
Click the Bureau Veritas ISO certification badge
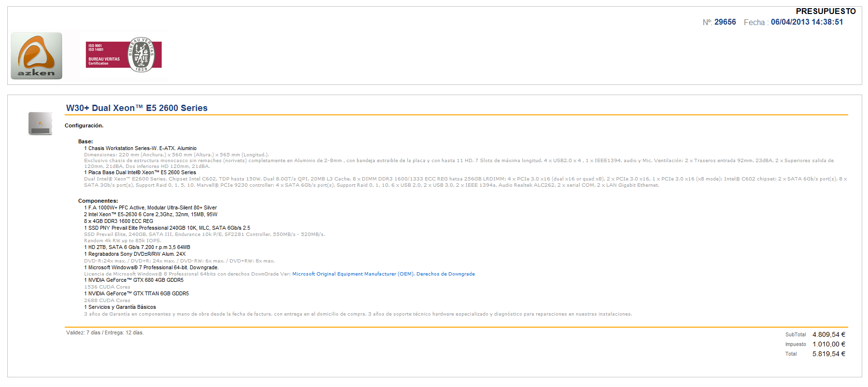pos(124,55)
